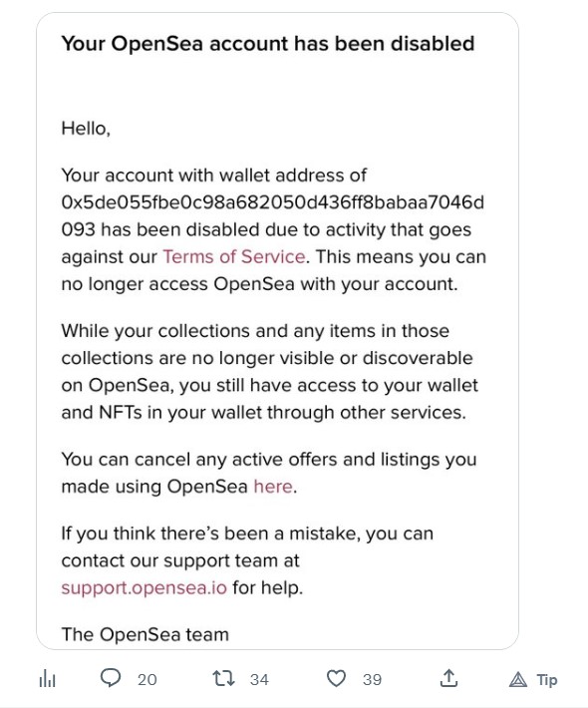The height and width of the screenshot is (708, 588).
Task: Click the retweet arrows icon
Action: pos(223,678)
